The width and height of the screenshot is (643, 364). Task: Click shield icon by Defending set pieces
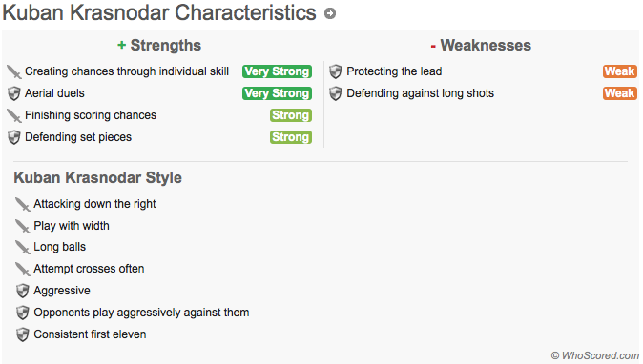14,137
